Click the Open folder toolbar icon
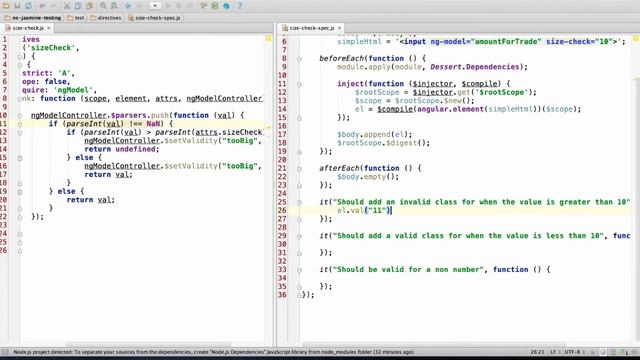This screenshot has width=640, height=360. 6,6
